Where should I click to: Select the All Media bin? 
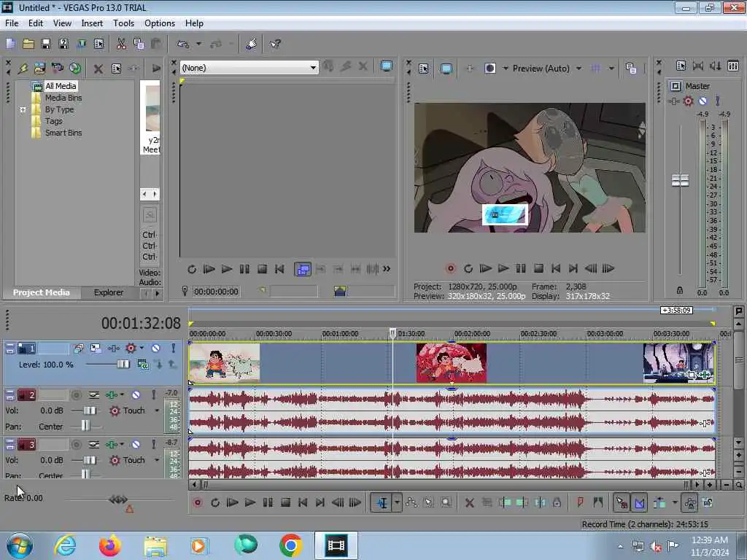[x=61, y=86]
